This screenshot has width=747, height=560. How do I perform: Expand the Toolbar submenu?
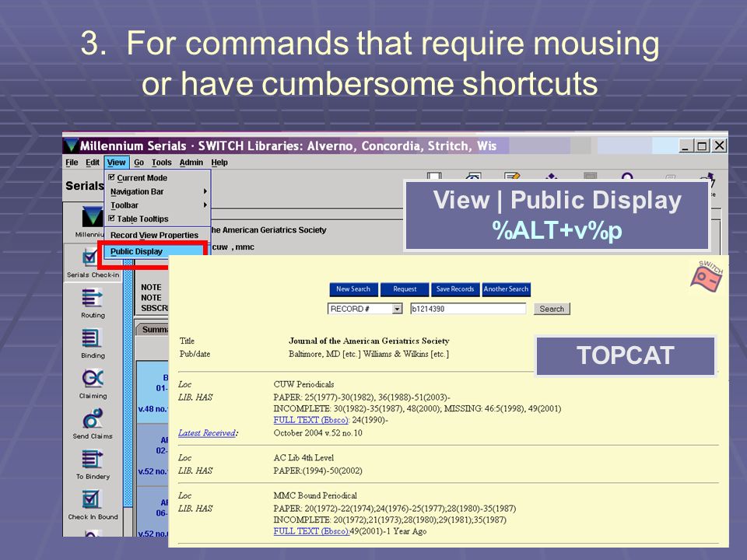click(x=157, y=205)
